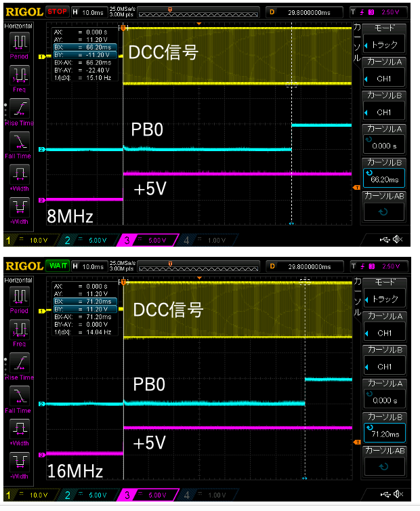Open カーソルA CH1 source selector in the 16MHz capture
Screen dimensions: 420x511
[385, 333]
